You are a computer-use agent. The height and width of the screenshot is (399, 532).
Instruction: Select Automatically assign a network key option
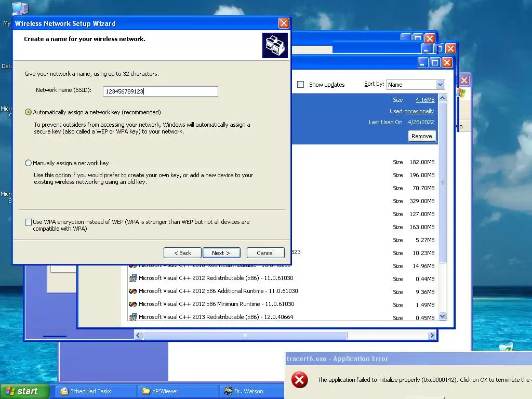[x=28, y=112]
